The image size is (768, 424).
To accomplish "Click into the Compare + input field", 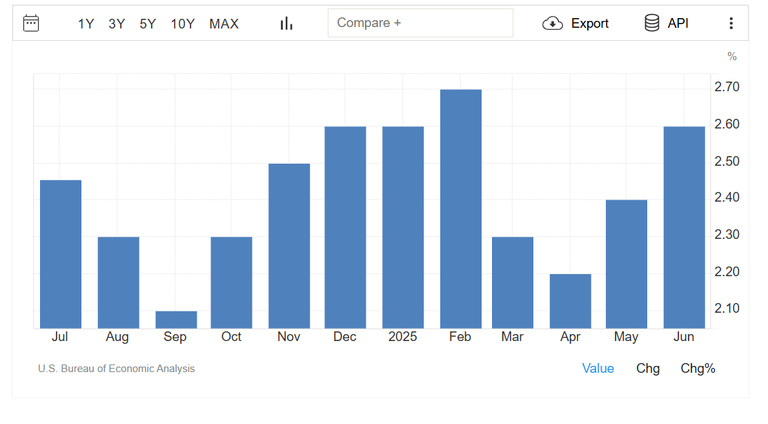I will click(420, 23).
